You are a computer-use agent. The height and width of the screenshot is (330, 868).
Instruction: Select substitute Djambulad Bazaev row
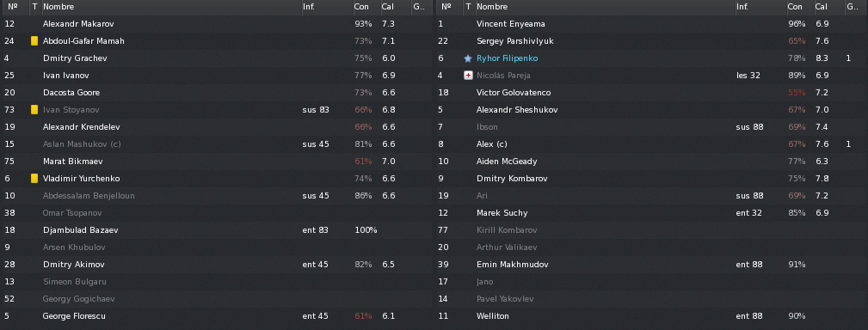coord(217,229)
